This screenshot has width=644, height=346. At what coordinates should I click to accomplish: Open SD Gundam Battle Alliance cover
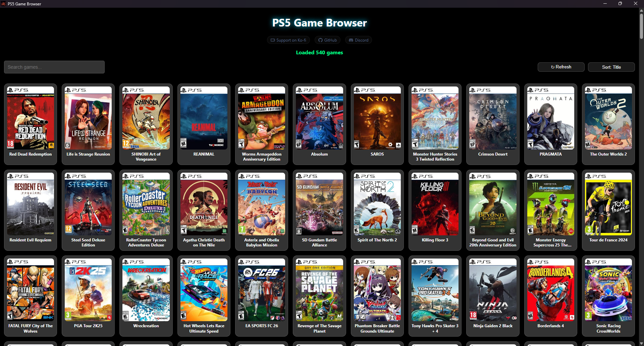[x=319, y=204]
